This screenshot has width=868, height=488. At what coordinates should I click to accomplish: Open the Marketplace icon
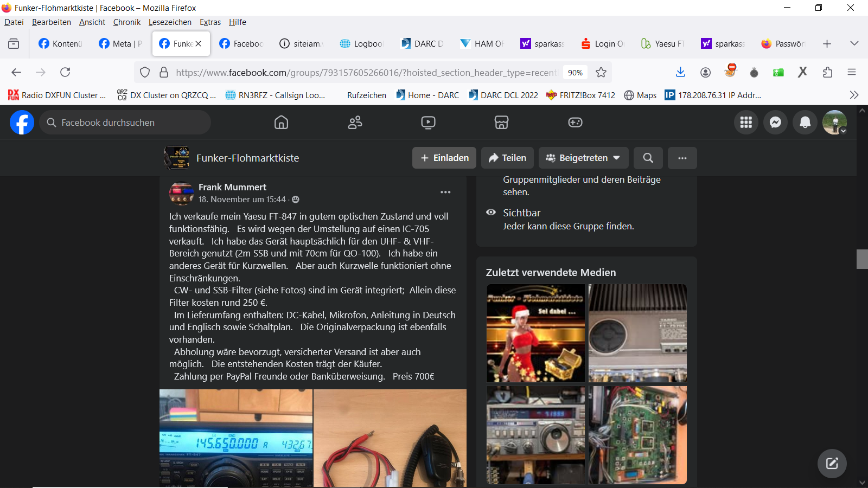[x=501, y=123]
